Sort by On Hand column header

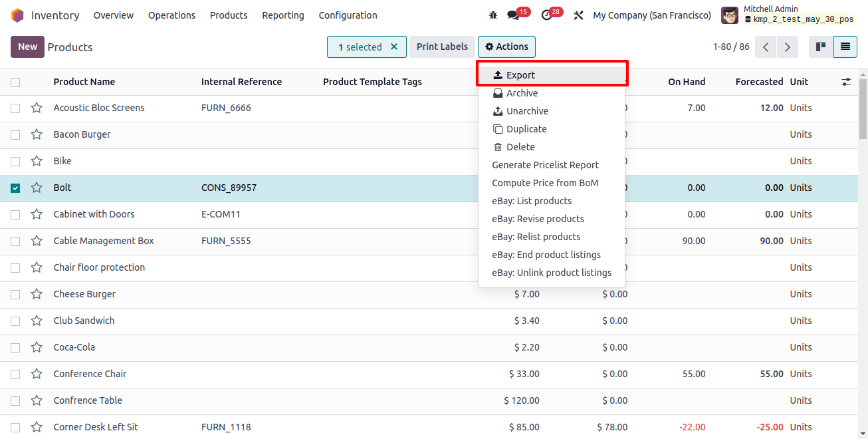click(687, 82)
